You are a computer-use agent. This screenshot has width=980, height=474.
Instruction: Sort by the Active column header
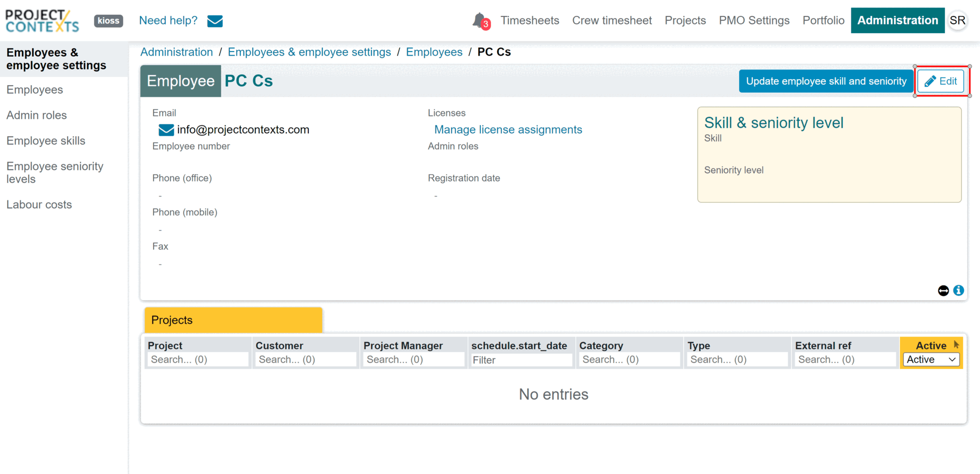coord(931,346)
